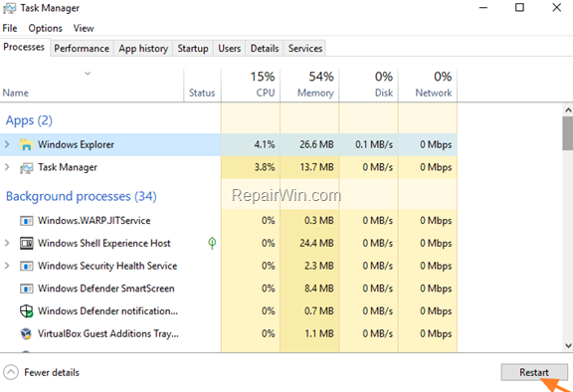
Task: Click the Windows.WARP.JITService icon
Action: pyautogui.click(x=26, y=221)
